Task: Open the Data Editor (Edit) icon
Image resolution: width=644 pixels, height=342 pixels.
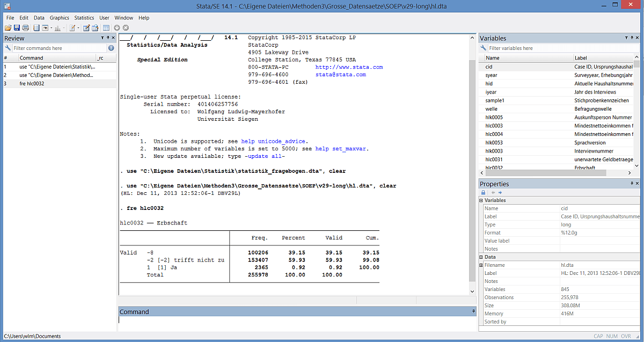Action: pyautogui.click(x=86, y=27)
